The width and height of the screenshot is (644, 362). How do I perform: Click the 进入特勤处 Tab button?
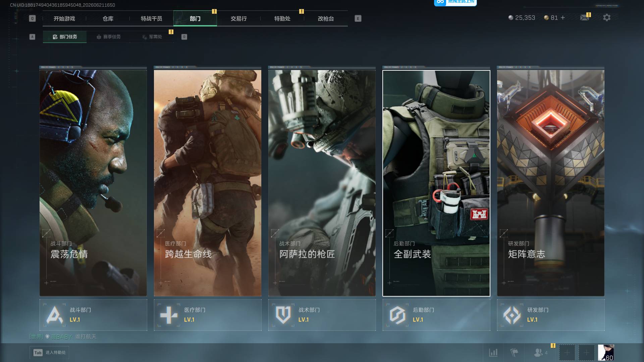tap(49, 353)
